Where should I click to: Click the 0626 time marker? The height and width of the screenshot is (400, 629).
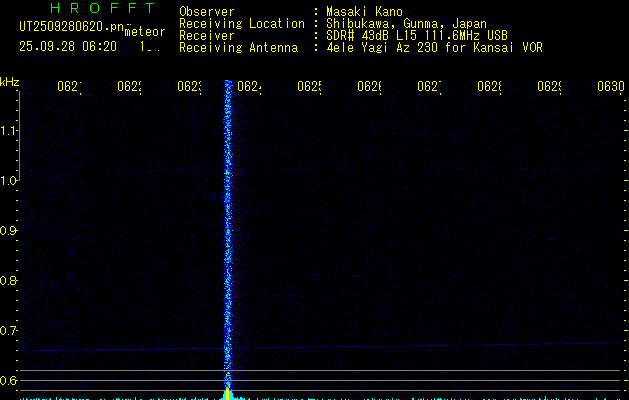coord(369,87)
